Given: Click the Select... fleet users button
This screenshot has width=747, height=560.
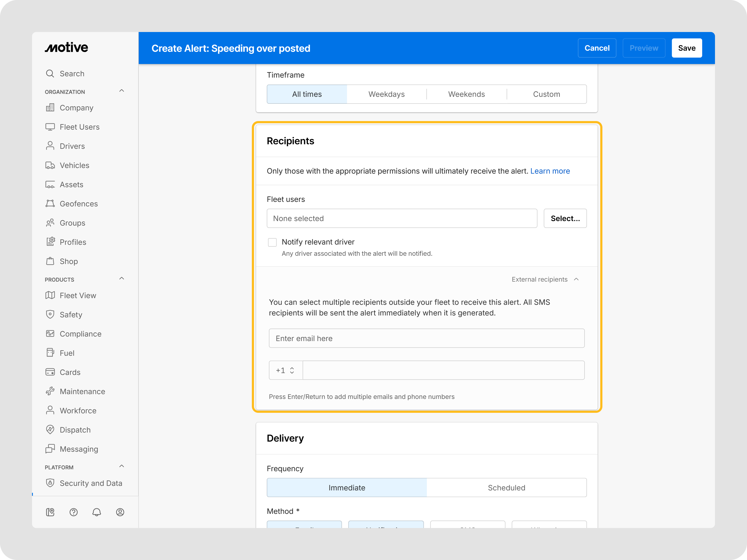Looking at the screenshot, I should [565, 218].
